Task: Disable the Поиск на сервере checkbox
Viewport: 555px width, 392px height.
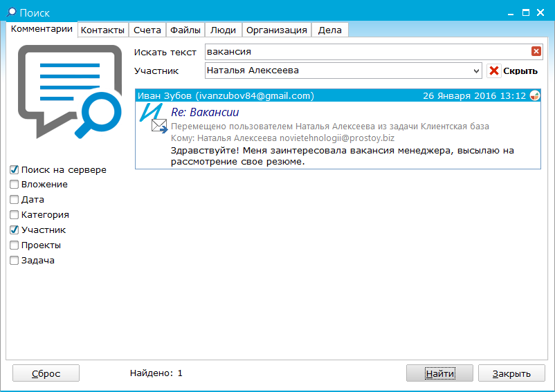Action: [x=14, y=169]
